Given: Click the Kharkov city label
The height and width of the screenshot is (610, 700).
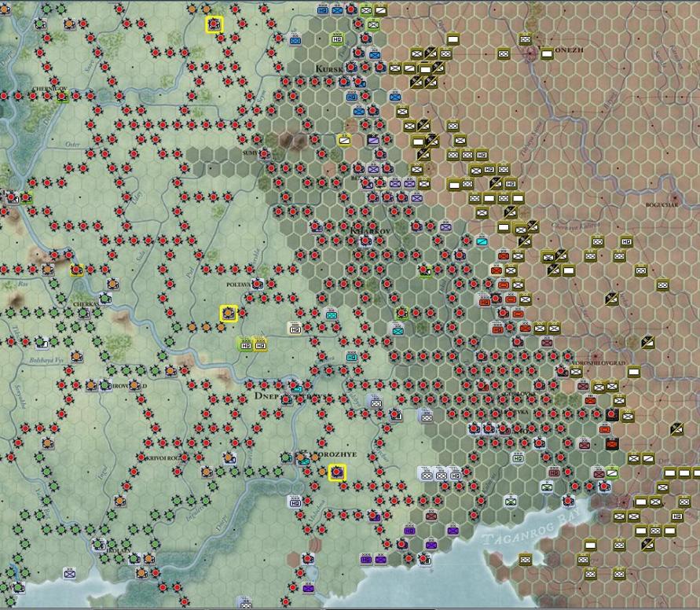Looking at the screenshot, I should pos(370,231).
